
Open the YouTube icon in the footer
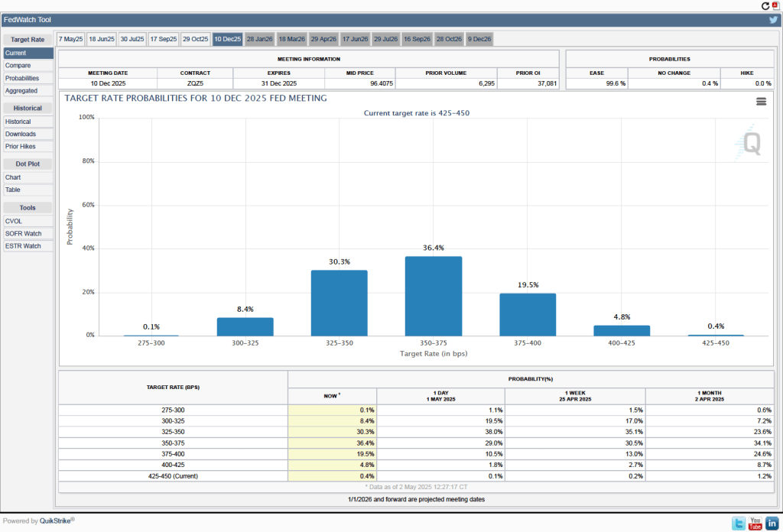[x=755, y=524]
